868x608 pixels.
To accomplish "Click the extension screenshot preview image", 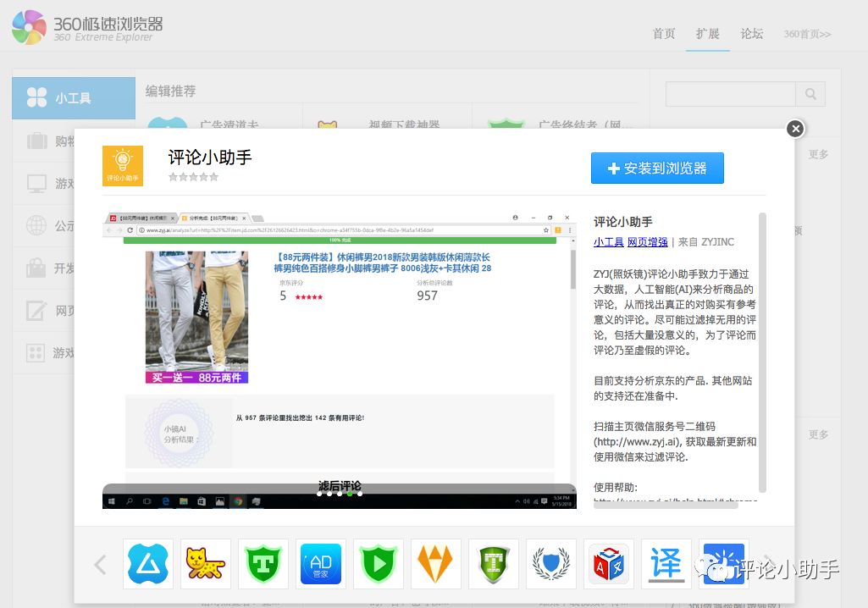I will (340, 360).
